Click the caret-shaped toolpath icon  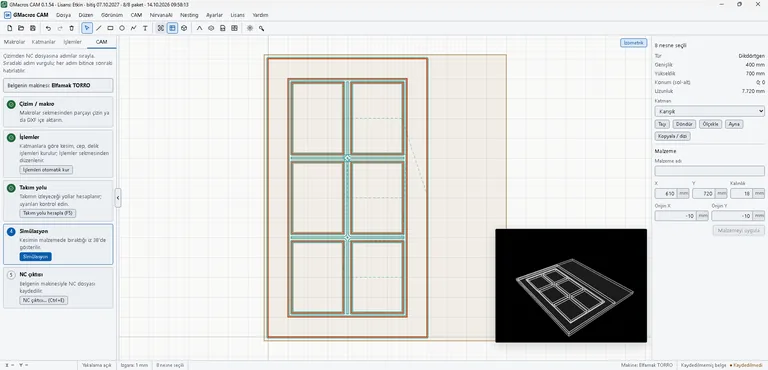point(199,28)
